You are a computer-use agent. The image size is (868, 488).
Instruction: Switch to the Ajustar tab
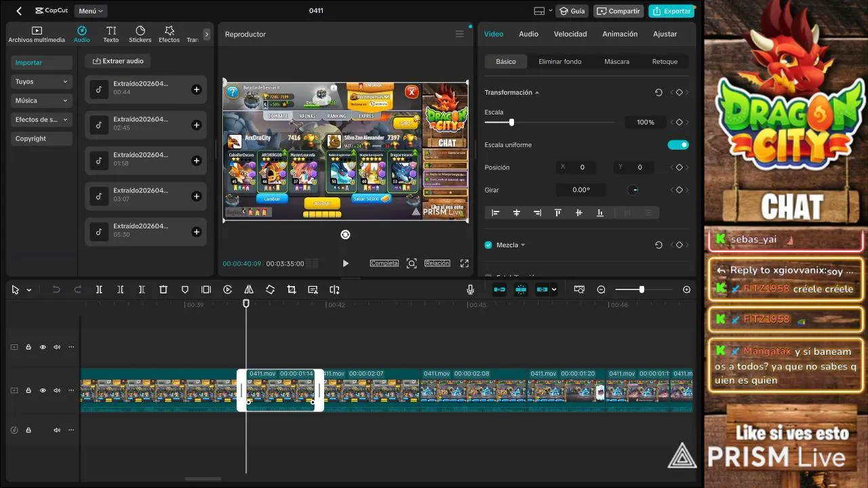(x=665, y=34)
